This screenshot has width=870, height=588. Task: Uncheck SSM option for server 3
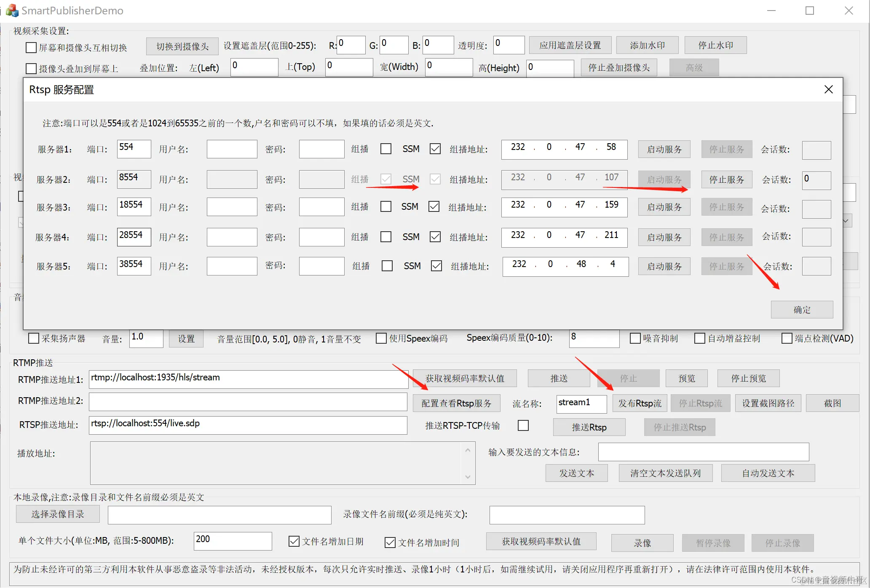click(x=434, y=207)
